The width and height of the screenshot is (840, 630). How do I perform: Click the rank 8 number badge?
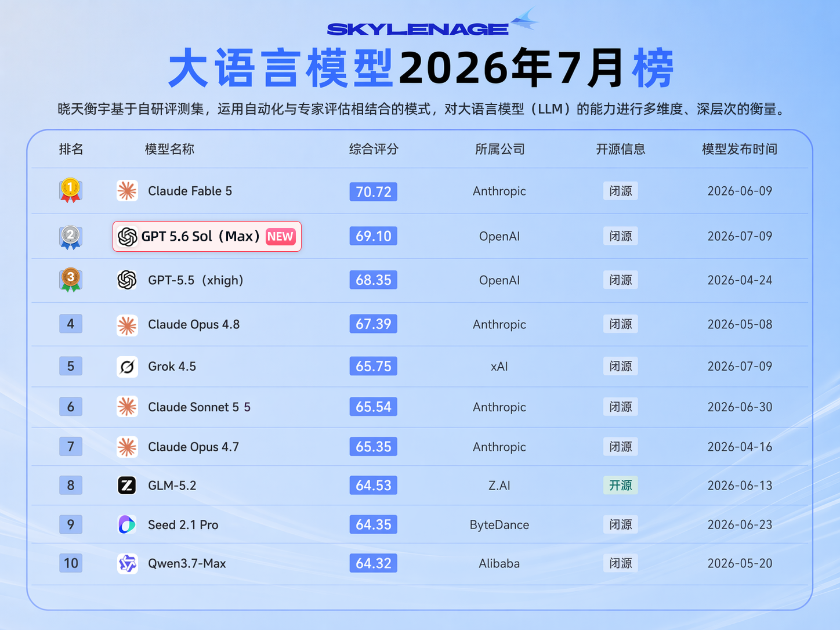71,485
